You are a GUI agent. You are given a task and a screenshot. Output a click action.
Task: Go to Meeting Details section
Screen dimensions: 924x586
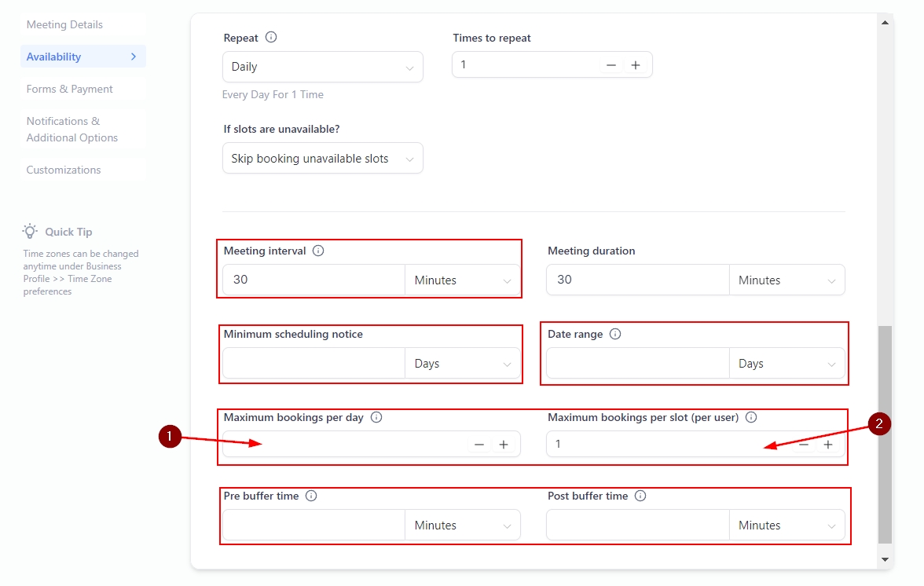tap(64, 25)
